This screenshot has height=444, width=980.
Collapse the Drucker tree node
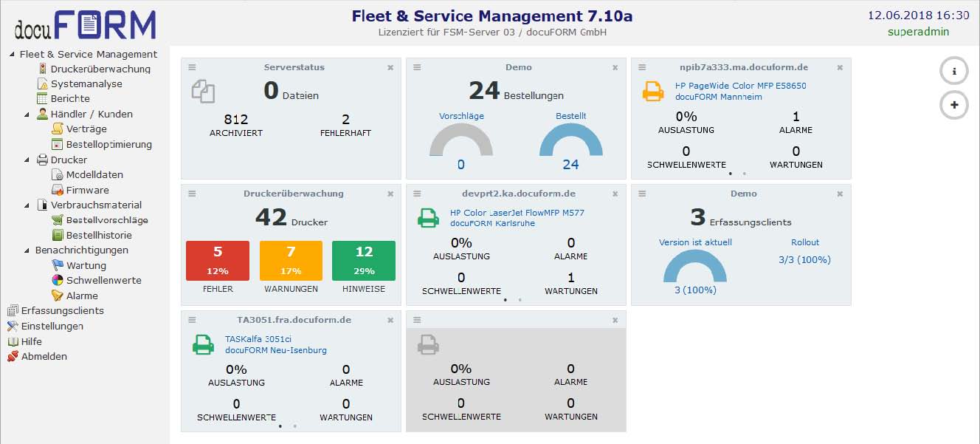click(27, 160)
